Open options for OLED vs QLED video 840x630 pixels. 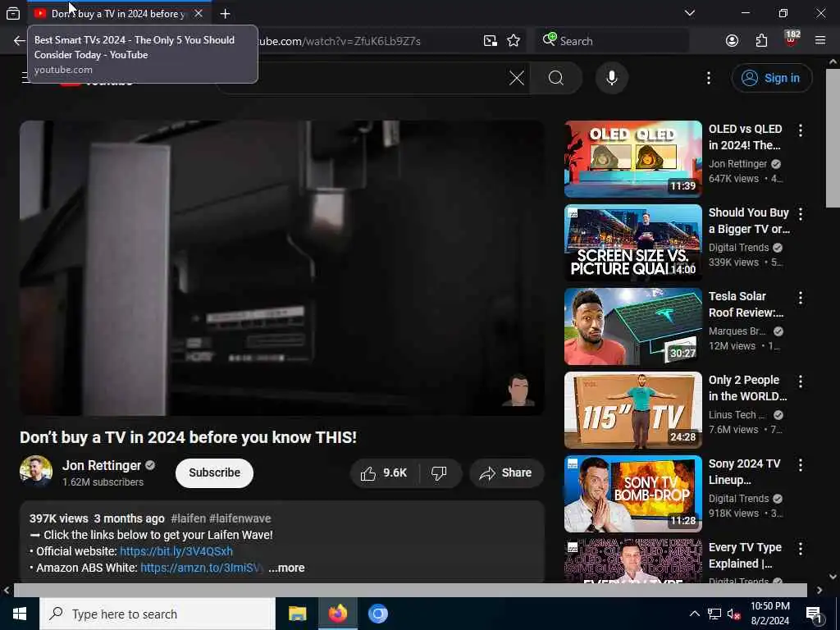(x=801, y=130)
